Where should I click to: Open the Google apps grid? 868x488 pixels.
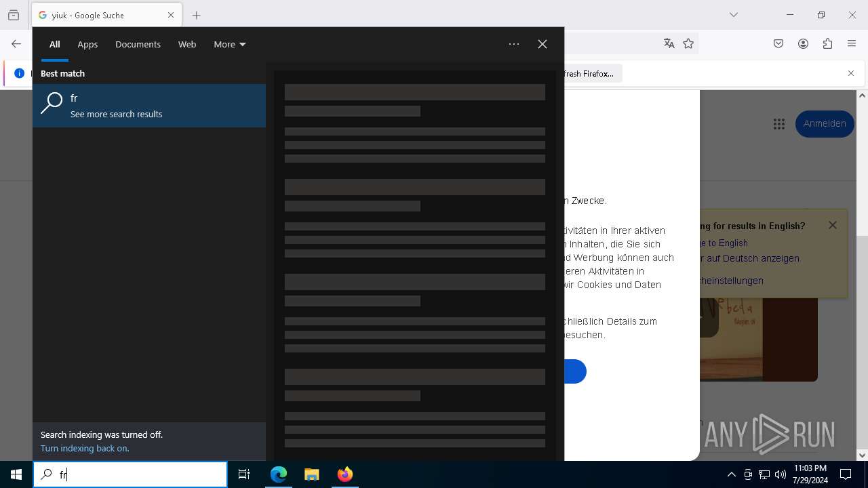click(778, 123)
